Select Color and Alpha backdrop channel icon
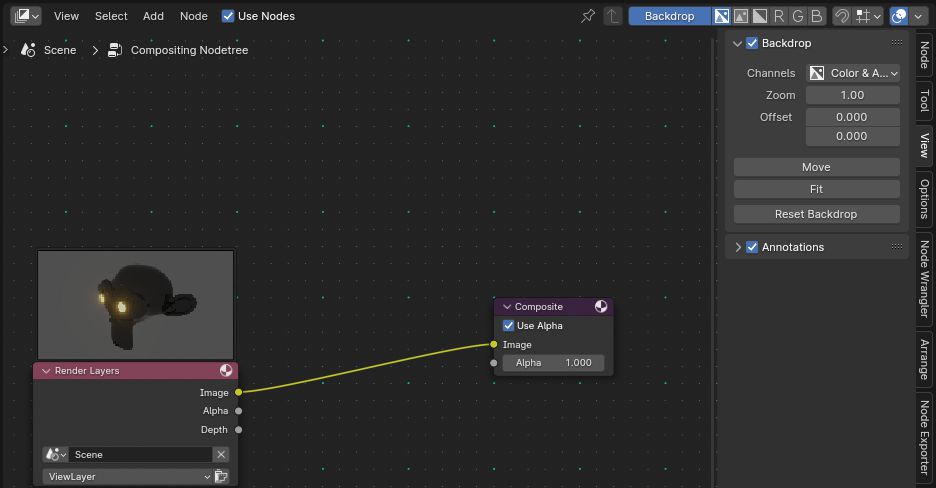The width and height of the screenshot is (936, 488). [x=722, y=16]
